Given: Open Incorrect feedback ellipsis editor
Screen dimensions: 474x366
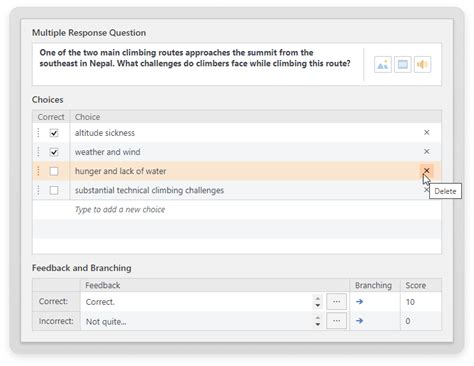Looking at the screenshot, I should click(x=336, y=321).
